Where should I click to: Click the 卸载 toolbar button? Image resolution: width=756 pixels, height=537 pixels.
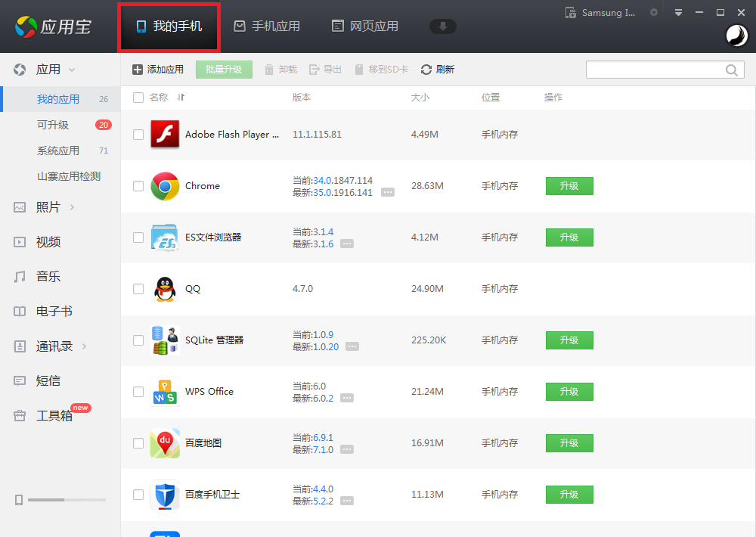[280, 70]
